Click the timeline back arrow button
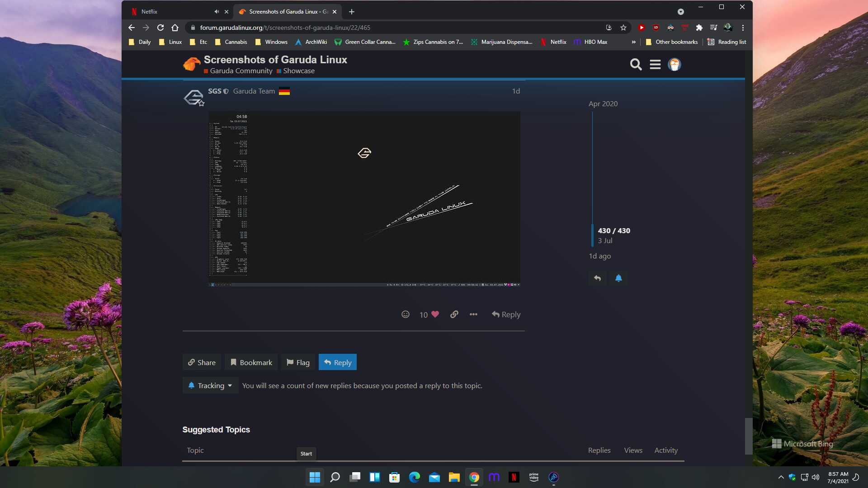The width and height of the screenshot is (868, 488). (597, 278)
